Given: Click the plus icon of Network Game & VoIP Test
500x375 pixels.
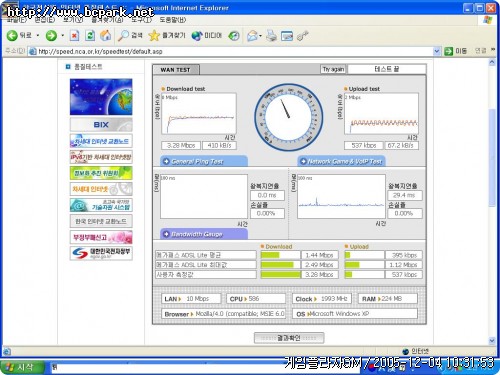Looking at the screenshot, I should (303, 161).
